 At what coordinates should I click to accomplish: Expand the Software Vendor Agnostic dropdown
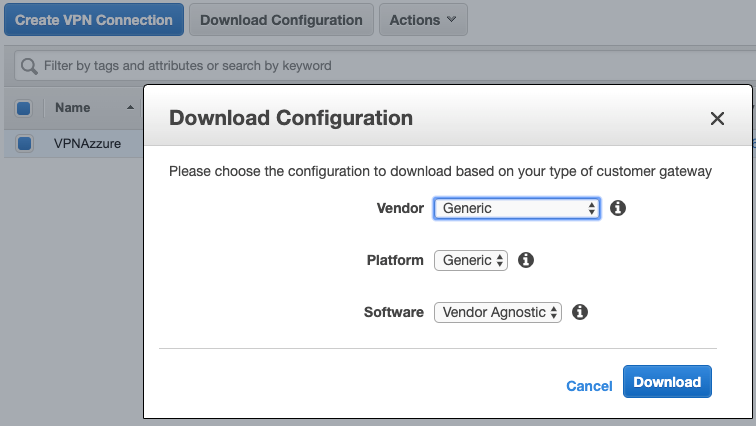[x=498, y=312]
